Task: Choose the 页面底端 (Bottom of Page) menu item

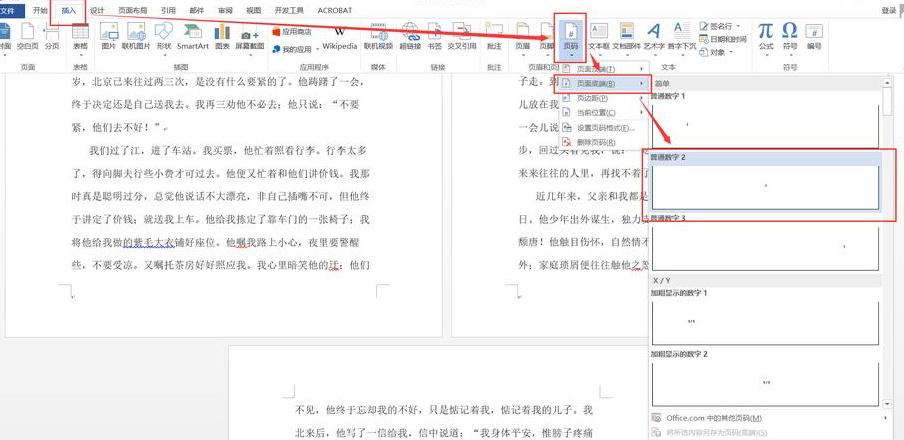Action: (x=604, y=84)
